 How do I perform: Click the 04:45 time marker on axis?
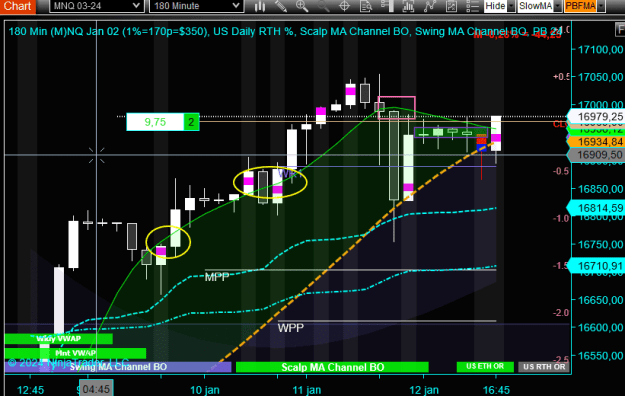96,389
